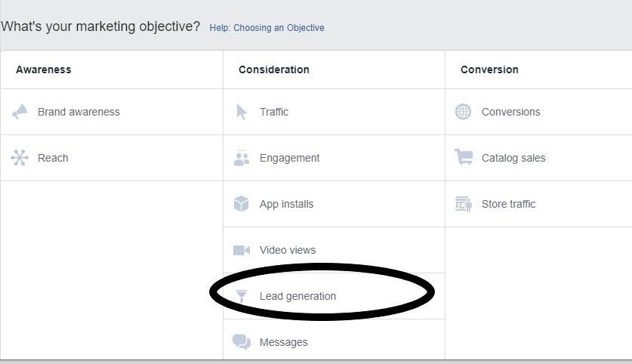
Task: Pick the Engagement objective text
Action: [289, 158]
